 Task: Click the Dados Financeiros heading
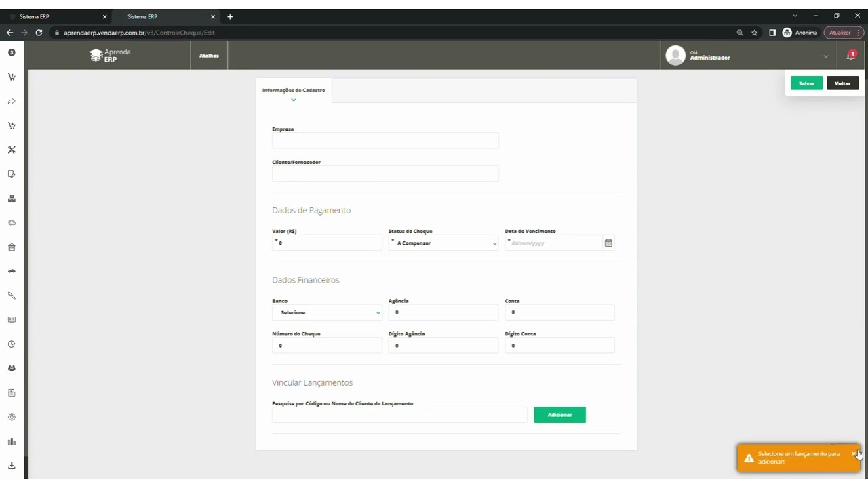[306, 280]
